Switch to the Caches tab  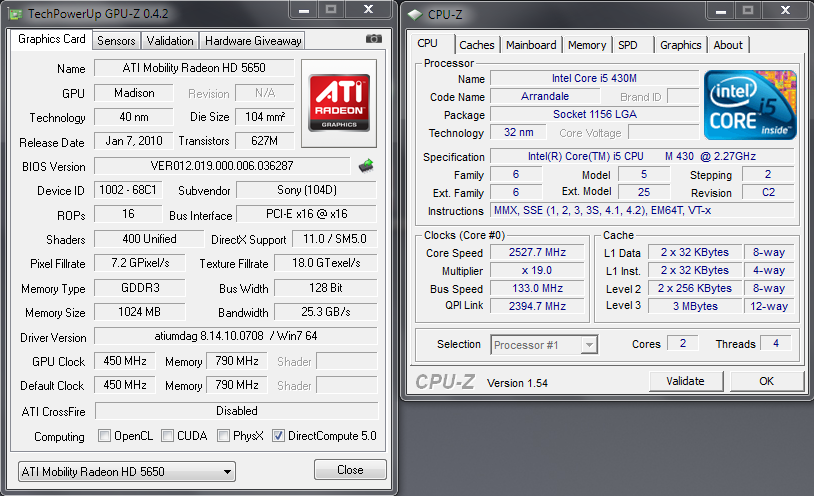[x=477, y=45]
